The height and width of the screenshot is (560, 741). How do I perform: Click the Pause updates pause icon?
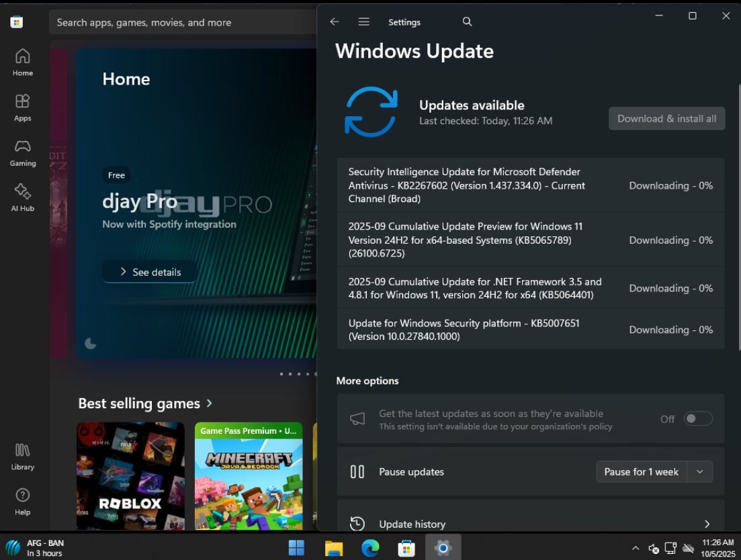click(x=357, y=472)
